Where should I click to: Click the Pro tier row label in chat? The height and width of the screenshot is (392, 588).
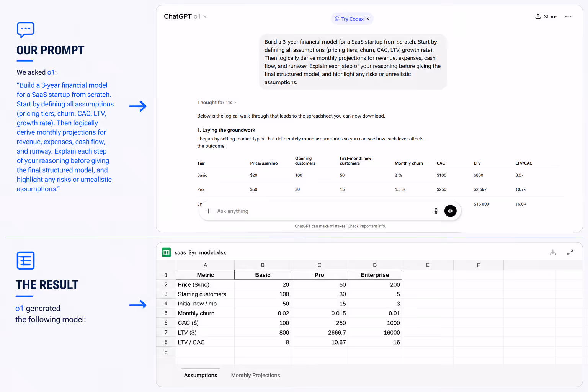(x=201, y=189)
